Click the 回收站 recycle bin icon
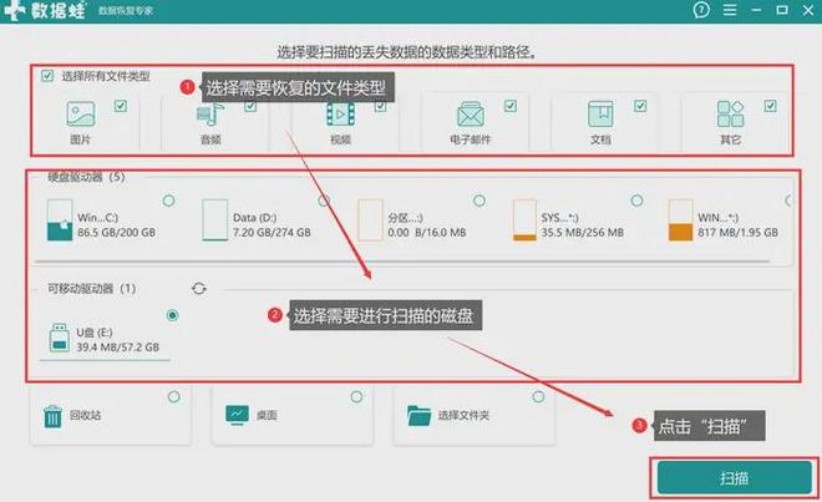Image resolution: width=822 pixels, height=502 pixels. [x=52, y=417]
